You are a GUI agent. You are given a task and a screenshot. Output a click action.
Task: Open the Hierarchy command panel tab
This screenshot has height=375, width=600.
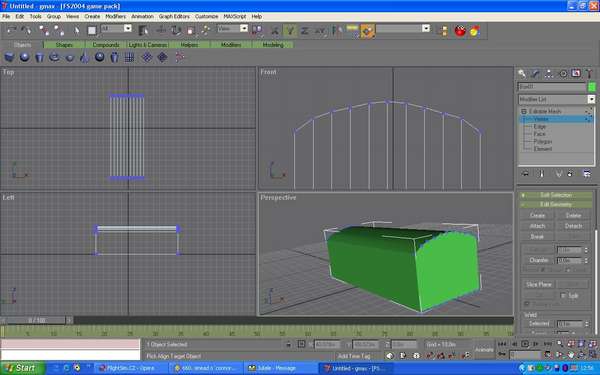pyautogui.click(x=549, y=73)
